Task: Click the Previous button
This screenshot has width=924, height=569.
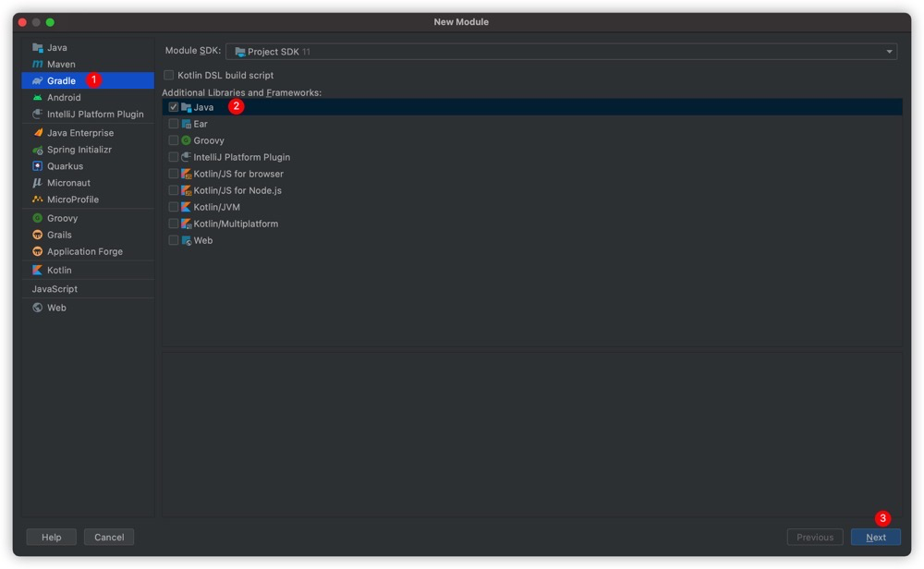Action: tap(815, 538)
